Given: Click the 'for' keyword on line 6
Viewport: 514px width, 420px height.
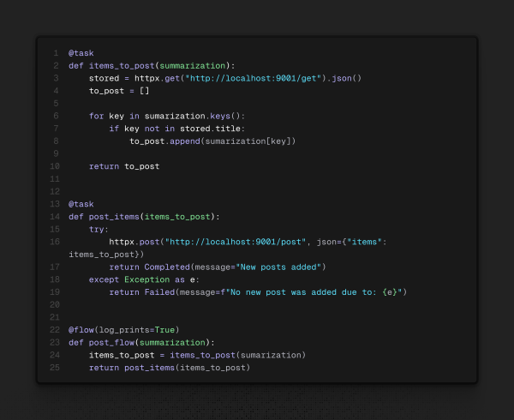Looking at the screenshot, I should coord(96,116).
